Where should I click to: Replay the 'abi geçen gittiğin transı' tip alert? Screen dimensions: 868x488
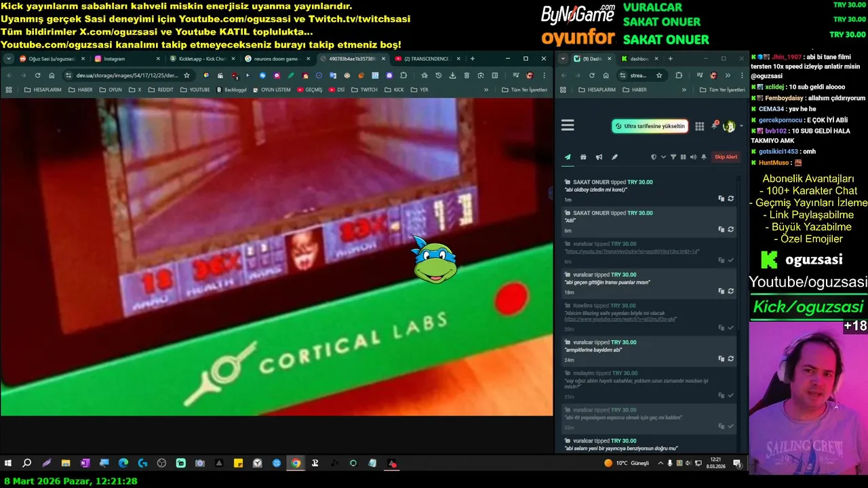point(730,291)
